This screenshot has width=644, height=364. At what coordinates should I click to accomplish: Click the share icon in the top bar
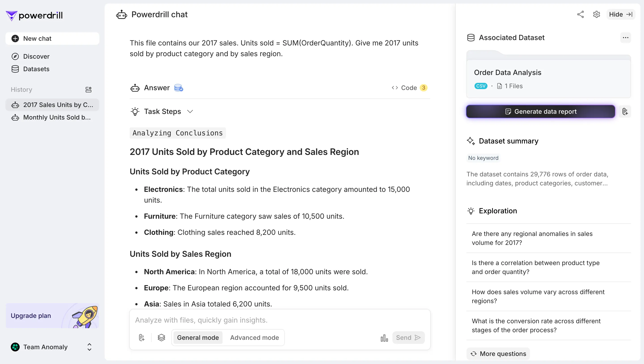tap(580, 15)
